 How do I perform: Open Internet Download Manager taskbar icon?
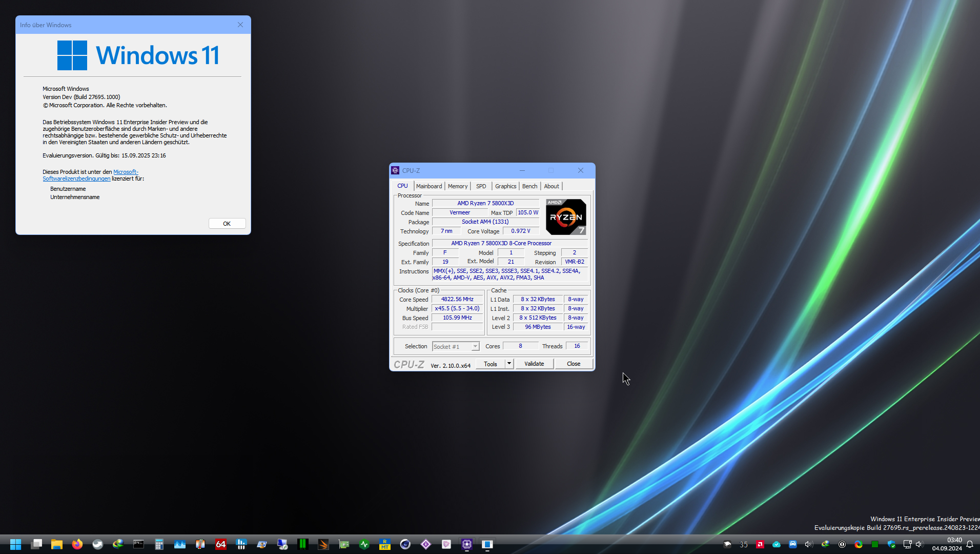[x=118, y=544]
